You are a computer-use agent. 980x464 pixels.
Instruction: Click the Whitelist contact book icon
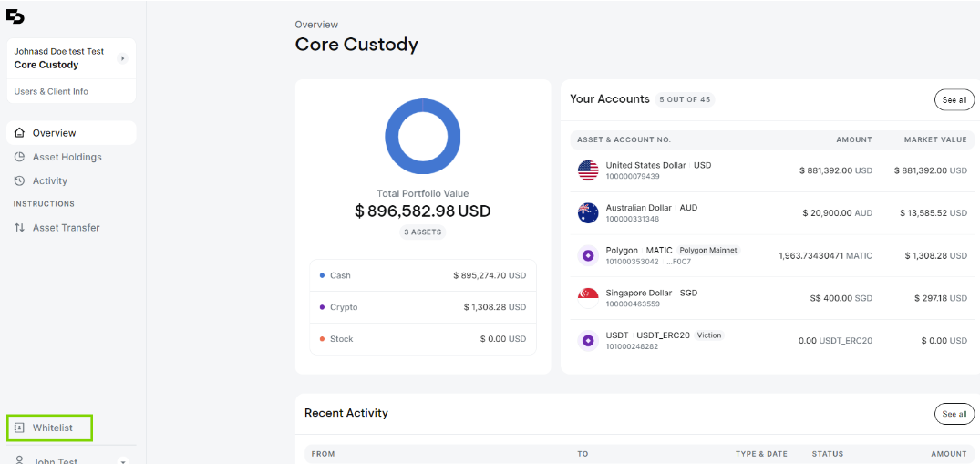click(20, 428)
